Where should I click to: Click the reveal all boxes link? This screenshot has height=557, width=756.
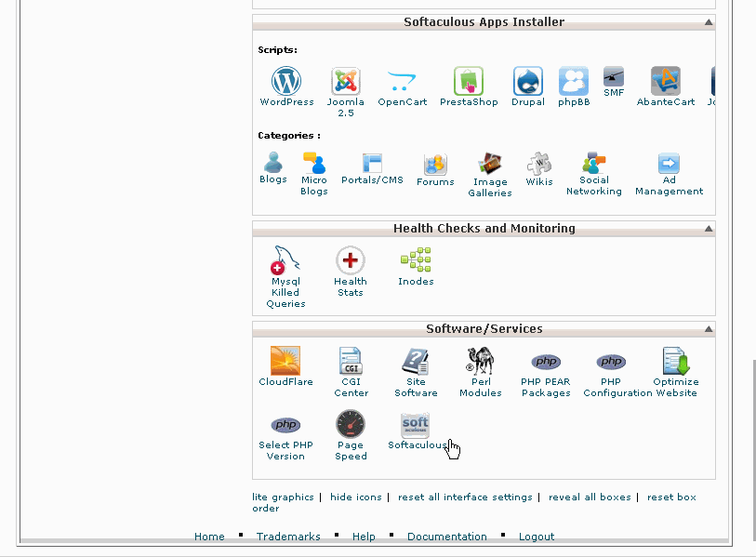click(x=590, y=497)
